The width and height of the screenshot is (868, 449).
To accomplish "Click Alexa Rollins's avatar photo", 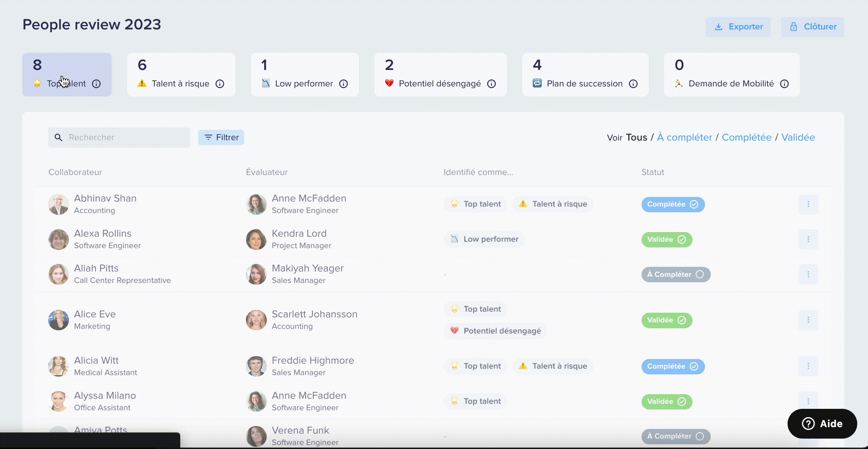I will coord(59,240).
